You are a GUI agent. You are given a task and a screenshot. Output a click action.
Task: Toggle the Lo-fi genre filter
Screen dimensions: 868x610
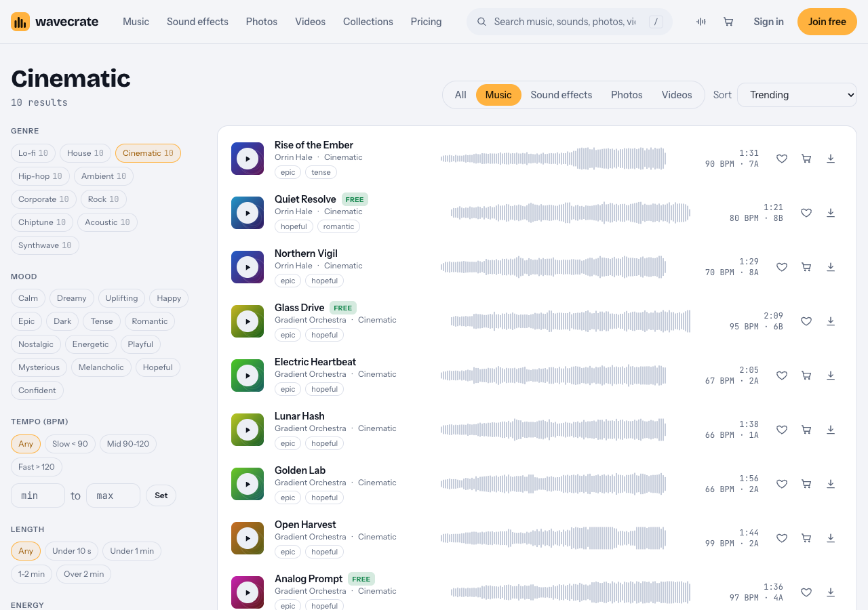click(33, 153)
